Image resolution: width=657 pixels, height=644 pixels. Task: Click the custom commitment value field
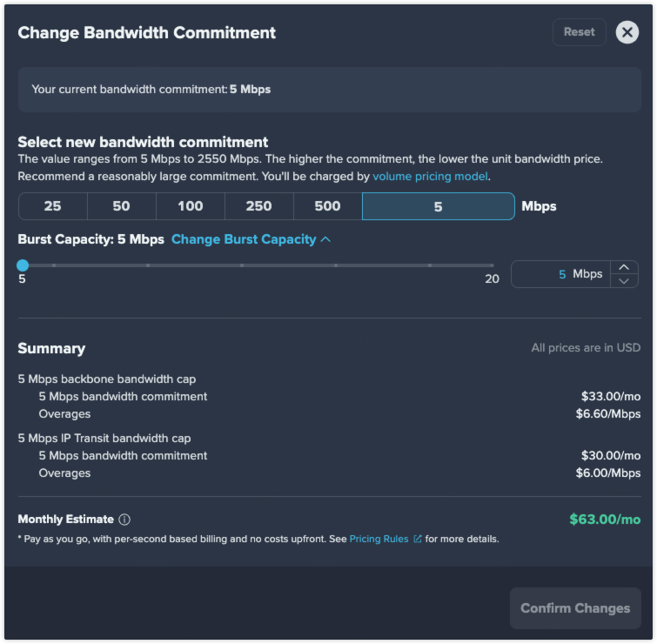click(x=439, y=206)
